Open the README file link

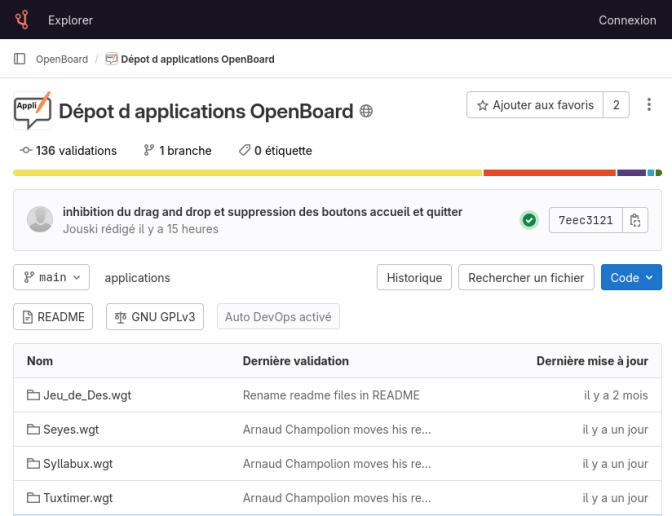53,317
